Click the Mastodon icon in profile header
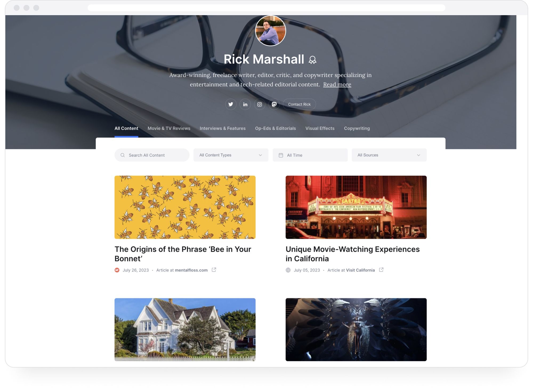The height and width of the screenshot is (392, 533). [274, 104]
